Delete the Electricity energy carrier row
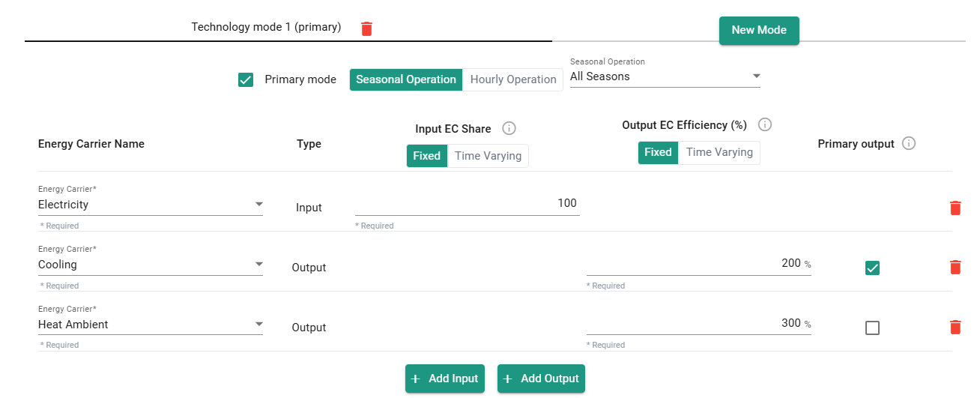980x398 pixels. click(955, 208)
